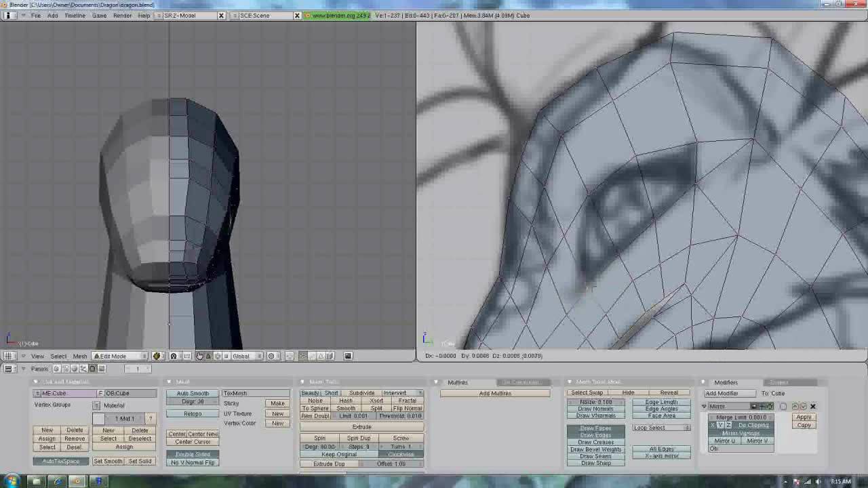Open the Timeline menu
The width and height of the screenshot is (868, 488).
coord(75,15)
